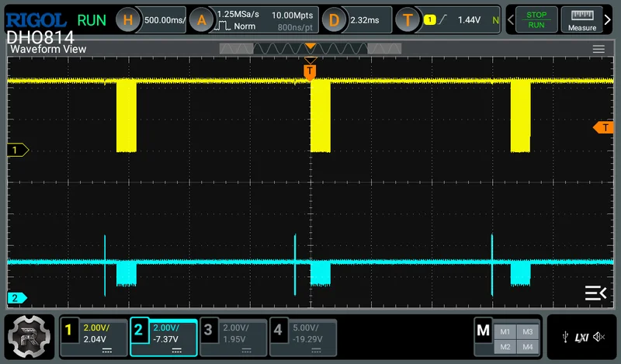
Task: Select the orange trigger level marker on right edge
Action: [602, 127]
